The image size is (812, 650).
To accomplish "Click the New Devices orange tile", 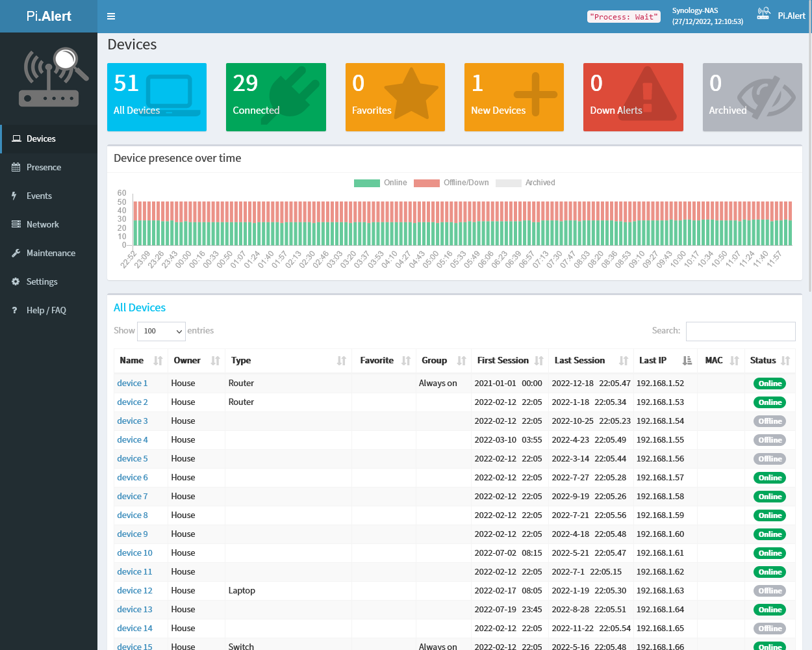I will pos(514,97).
